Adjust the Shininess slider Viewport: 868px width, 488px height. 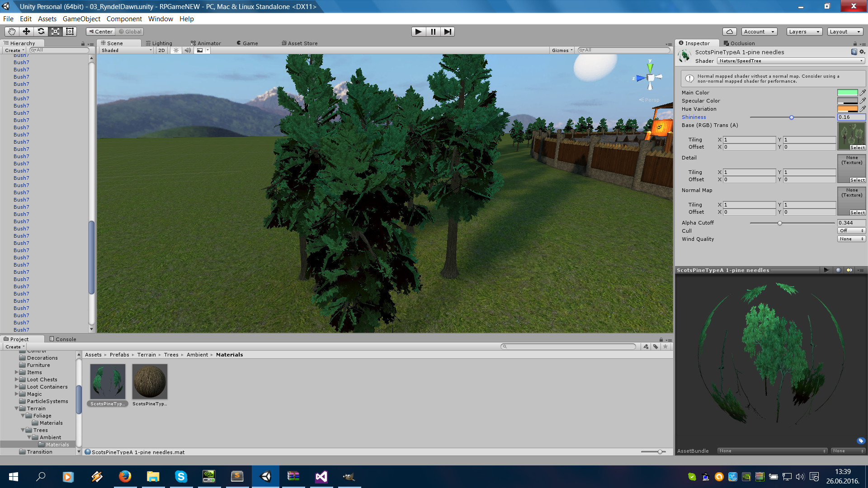(792, 117)
